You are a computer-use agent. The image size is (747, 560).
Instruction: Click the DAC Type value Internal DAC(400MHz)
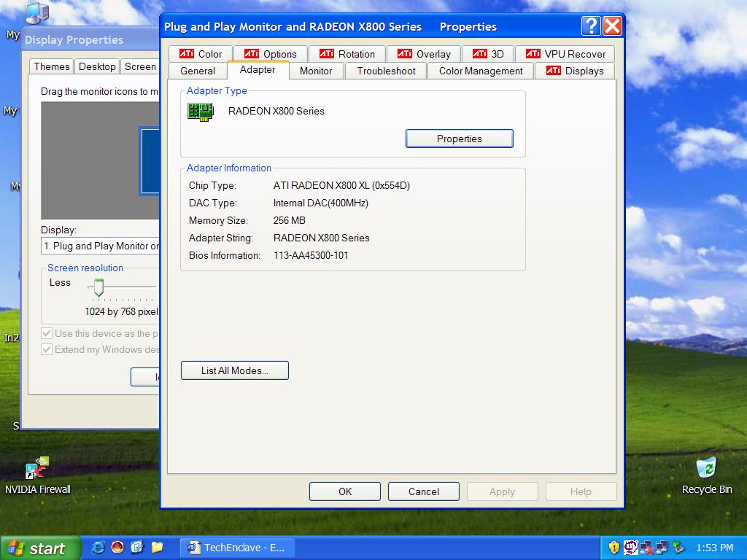click(x=321, y=203)
